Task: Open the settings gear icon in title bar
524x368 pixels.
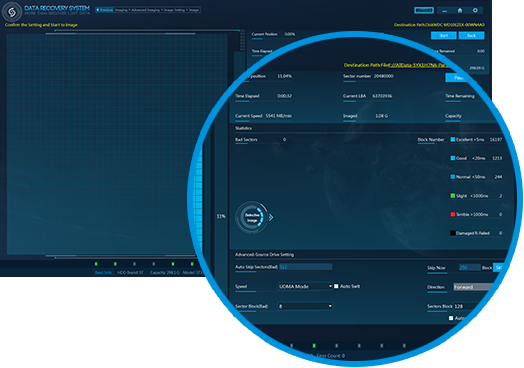Action: coord(475,10)
